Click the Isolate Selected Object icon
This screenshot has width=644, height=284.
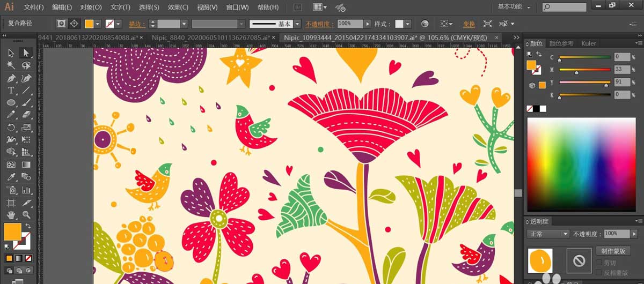point(487,24)
